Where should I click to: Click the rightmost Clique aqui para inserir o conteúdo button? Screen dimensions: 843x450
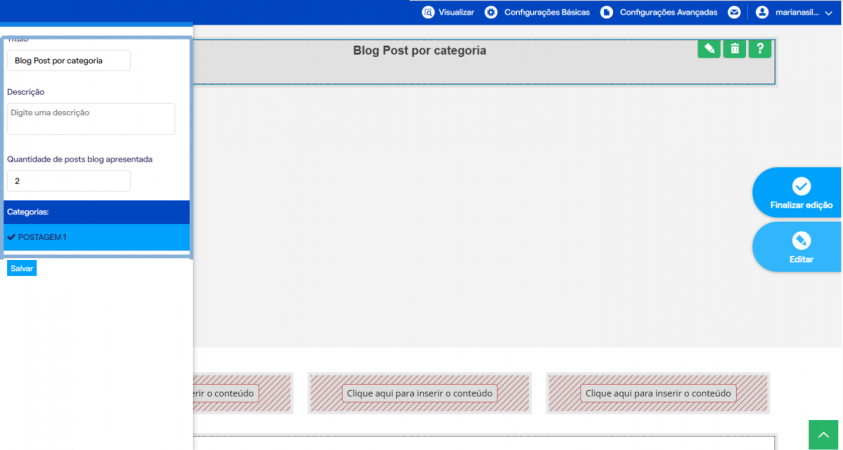658,393
